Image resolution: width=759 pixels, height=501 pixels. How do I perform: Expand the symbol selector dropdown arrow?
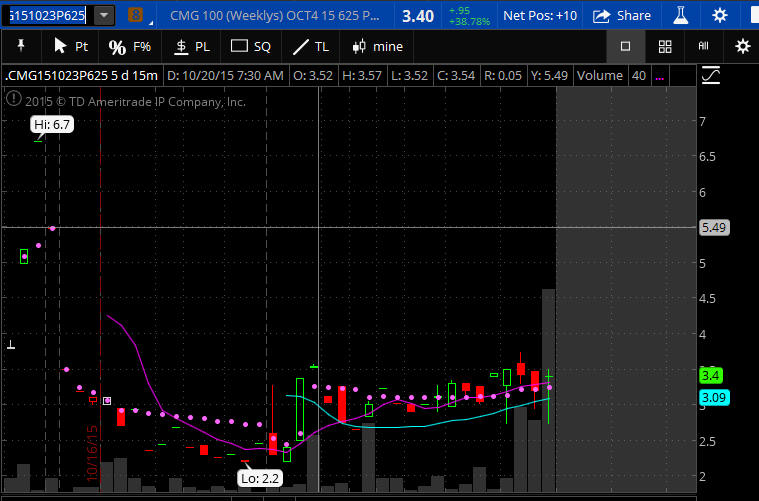pyautogui.click(x=105, y=16)
